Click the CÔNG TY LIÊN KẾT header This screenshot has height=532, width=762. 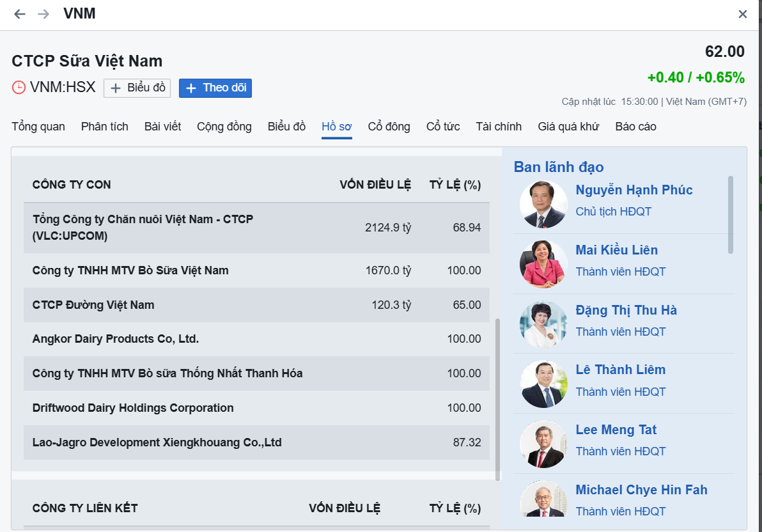(85, 508)
